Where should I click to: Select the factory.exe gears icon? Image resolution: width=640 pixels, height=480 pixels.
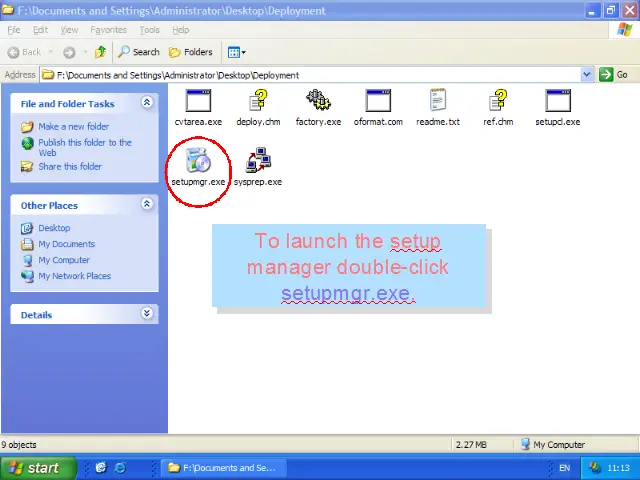pyautogui.click(x=318, y=100)
